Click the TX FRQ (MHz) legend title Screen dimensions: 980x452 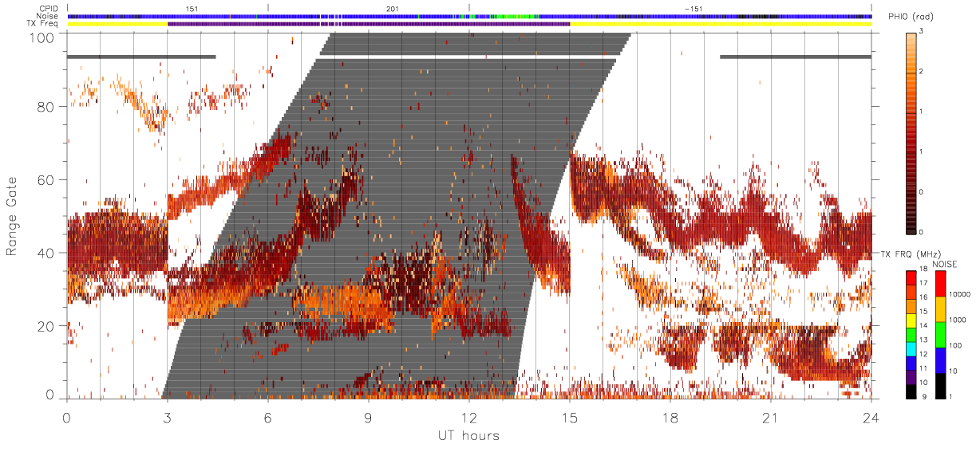[x=911, y=254]
